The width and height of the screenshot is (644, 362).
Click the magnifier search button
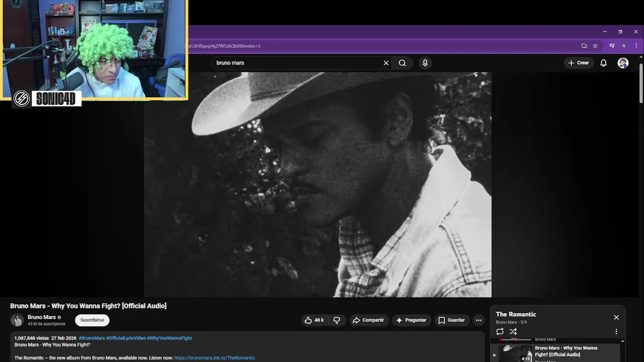[403, 63]
